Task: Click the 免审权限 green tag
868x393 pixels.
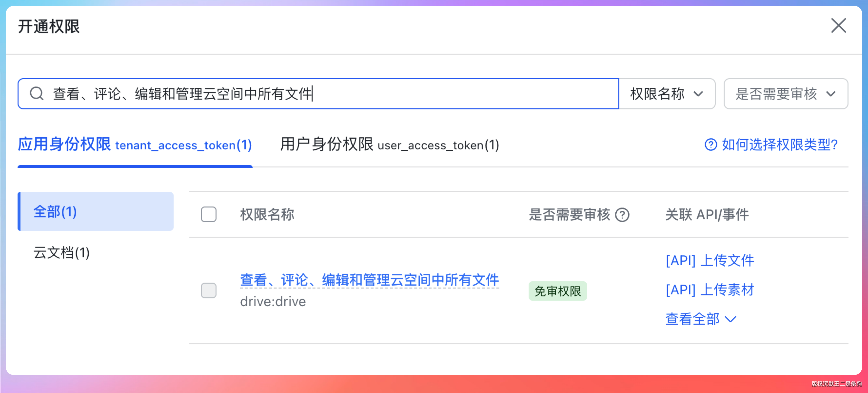Action: coord(557,291)
